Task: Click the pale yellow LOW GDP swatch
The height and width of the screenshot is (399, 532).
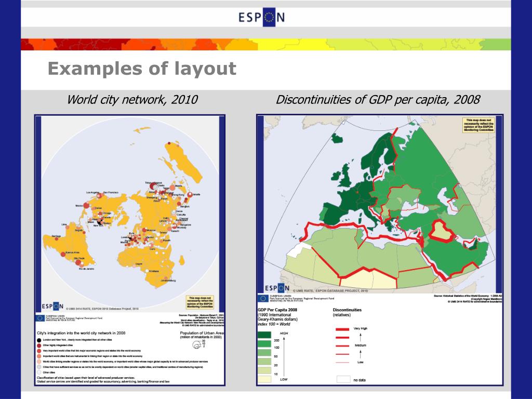Action: 264,379
